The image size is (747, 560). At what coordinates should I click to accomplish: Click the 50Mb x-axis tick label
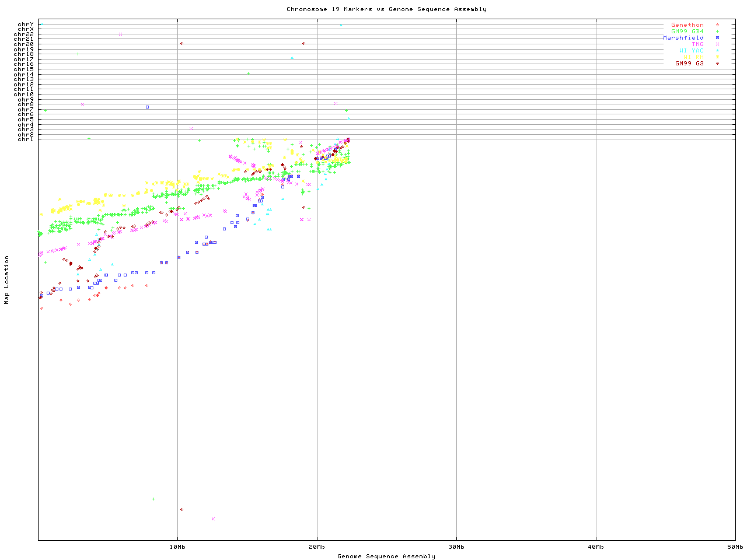(735, 547)
